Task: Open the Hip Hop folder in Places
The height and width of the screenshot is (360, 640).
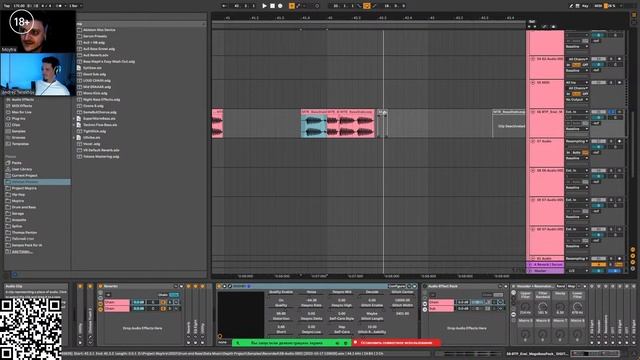Action: 18,195
